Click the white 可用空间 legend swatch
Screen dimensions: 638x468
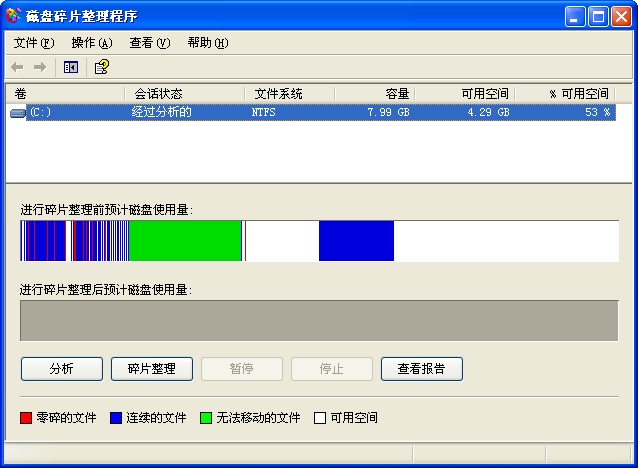coord(320,418)
